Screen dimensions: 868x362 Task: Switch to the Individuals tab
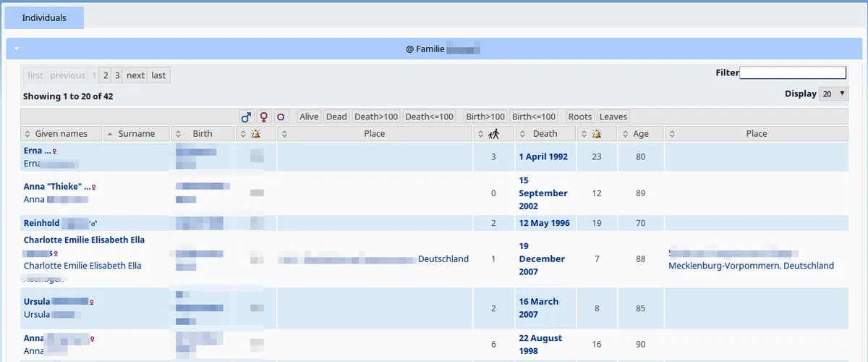click(x=44, y=17)
